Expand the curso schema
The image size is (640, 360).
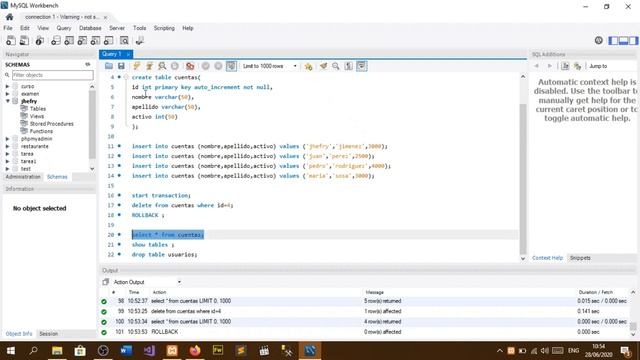click(x=7, y=87)
